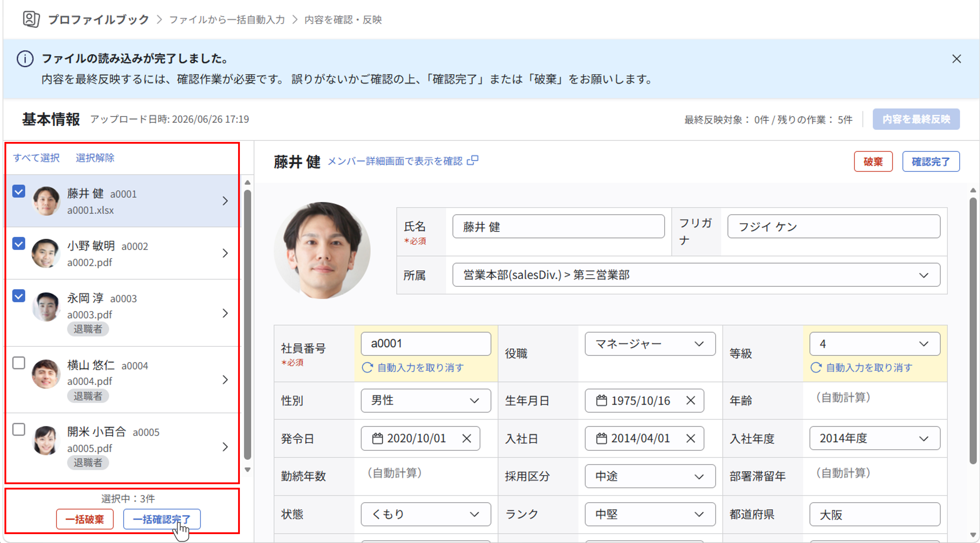Click the 確認完了 button
980x543 pixels.
tap(931, 162)
